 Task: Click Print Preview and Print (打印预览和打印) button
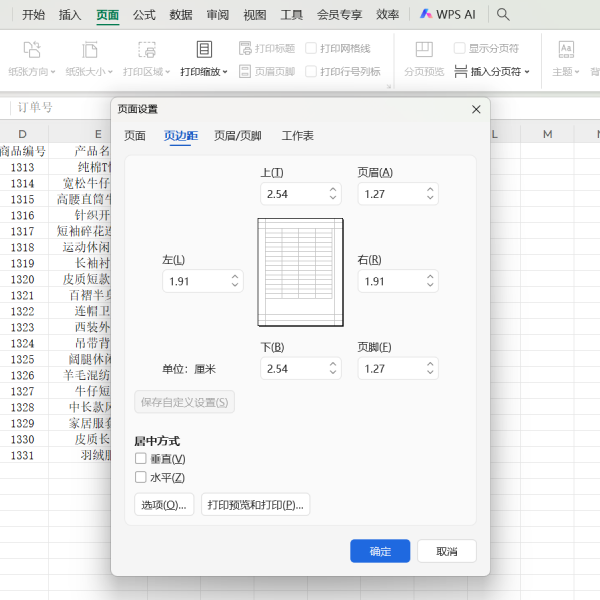click(255, 505)
